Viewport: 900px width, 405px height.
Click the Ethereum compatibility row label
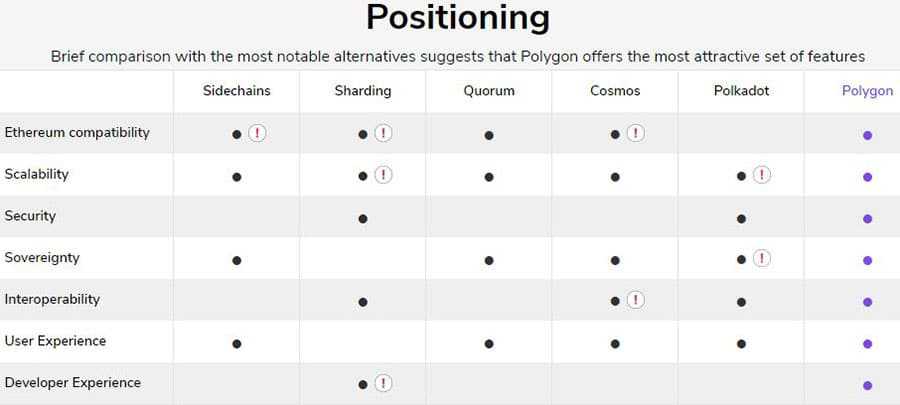(x=77, y=133)
